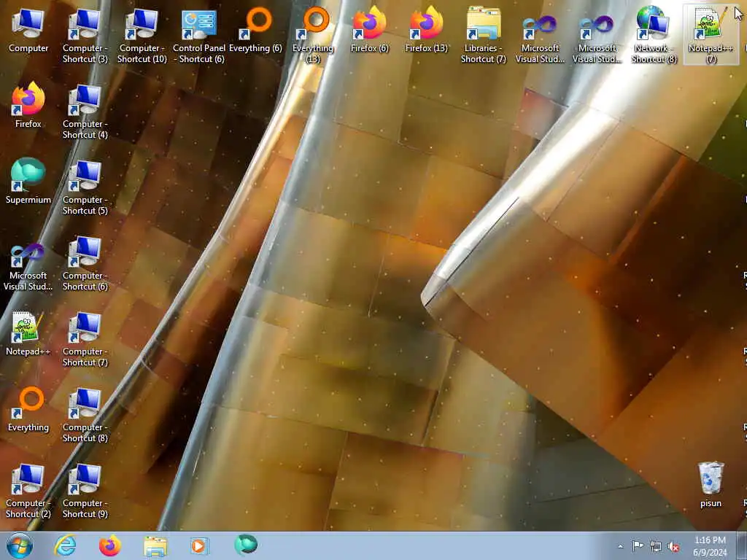Select Computer - Shortcut (9) icon
This screenshot has height=560, width=747.
[x=85, y=491]
